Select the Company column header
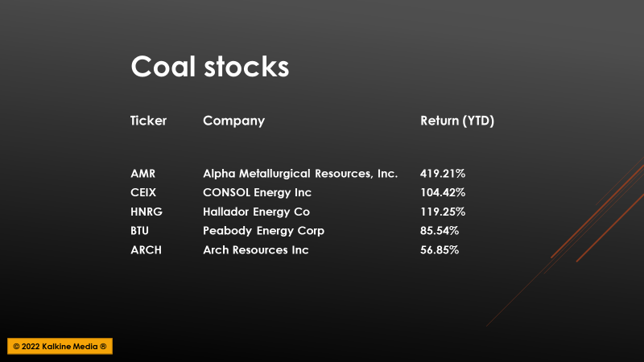The height and width of the screenshot is (362, 644). coord(233,121)
